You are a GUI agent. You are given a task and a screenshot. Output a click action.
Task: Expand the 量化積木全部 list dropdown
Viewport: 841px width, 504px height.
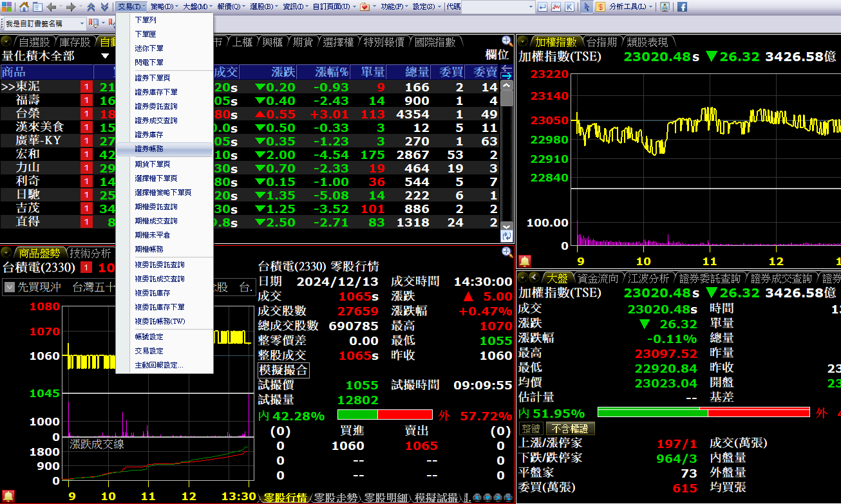[105, 56]
